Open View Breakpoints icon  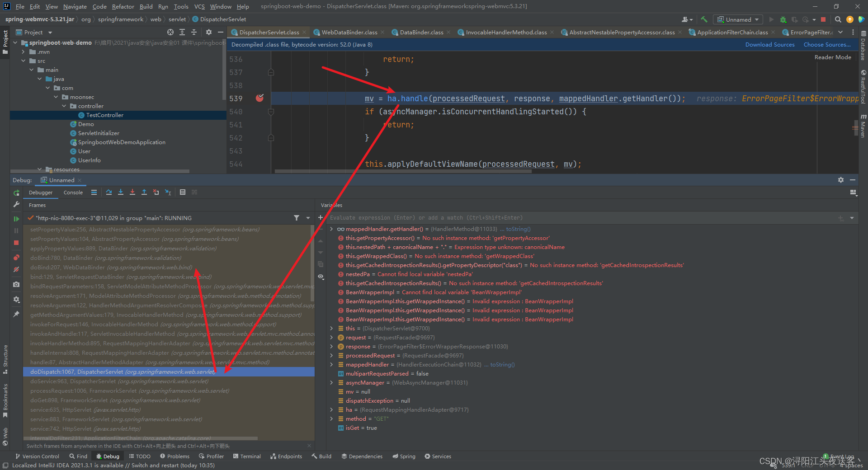(16, 257)
